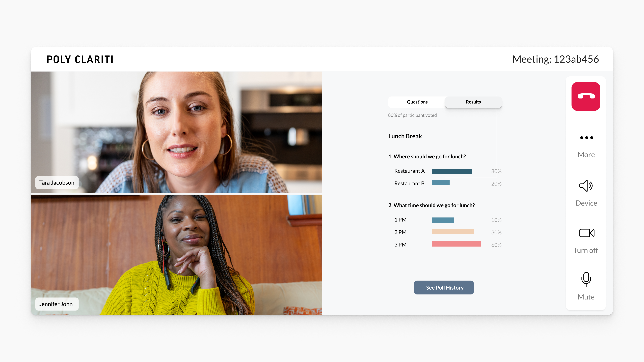644x362 pixels.
Task: Click the Restaurant A option label
Action: click(410, 171)
